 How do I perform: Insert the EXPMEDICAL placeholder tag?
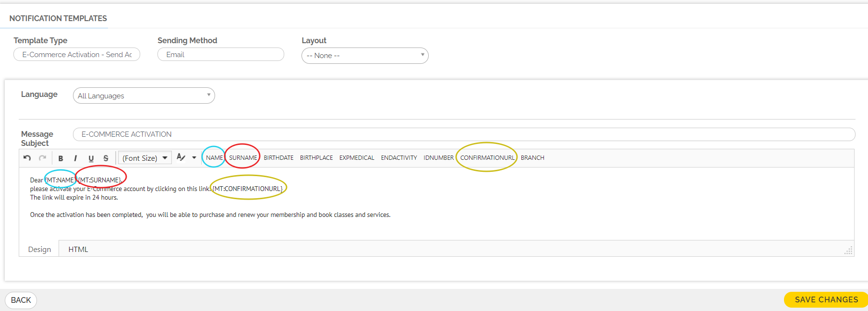(357, 157)
